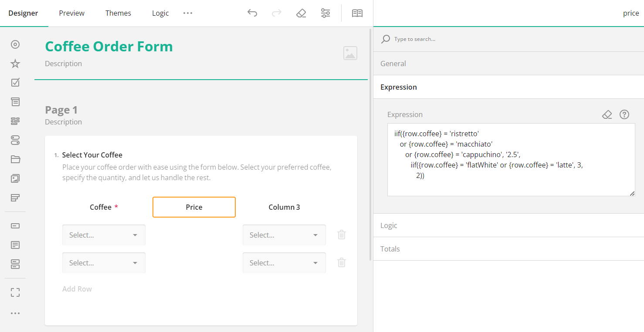Expand the Logic section in properties
The image size is (644, 332).
(x=388, y=225)
